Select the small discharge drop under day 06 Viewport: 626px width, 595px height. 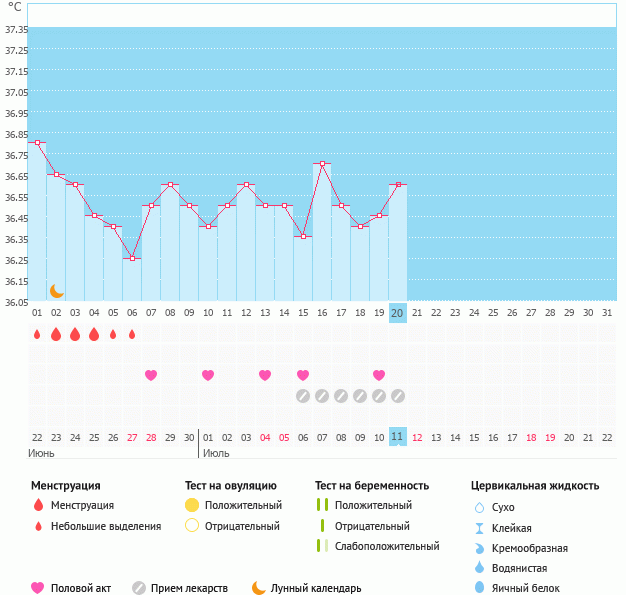(132, 334)
